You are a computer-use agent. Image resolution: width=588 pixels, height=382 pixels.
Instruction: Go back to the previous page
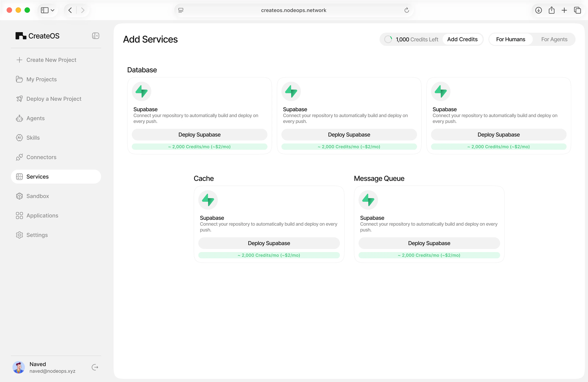(70, 10)
